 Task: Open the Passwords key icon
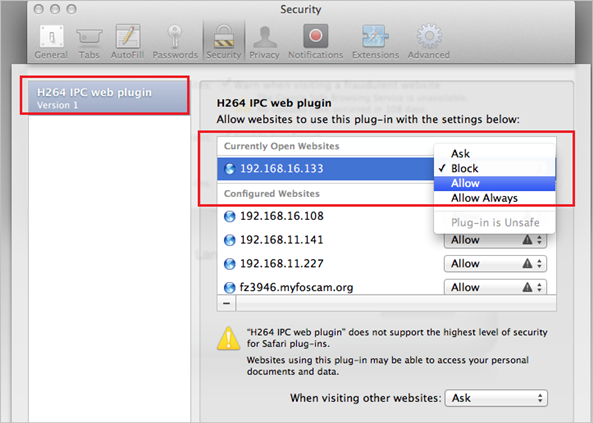pyautogui.click(x=175, y=37)
